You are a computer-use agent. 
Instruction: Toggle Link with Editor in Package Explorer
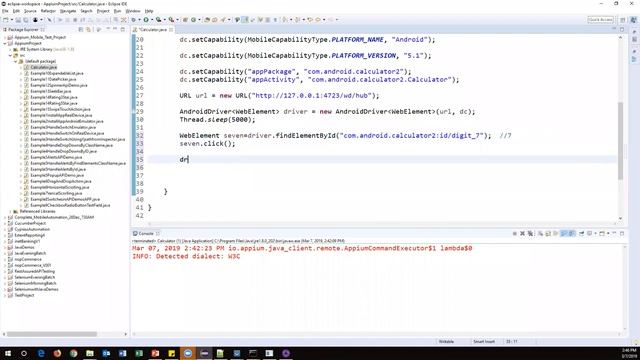click(89, 29)
